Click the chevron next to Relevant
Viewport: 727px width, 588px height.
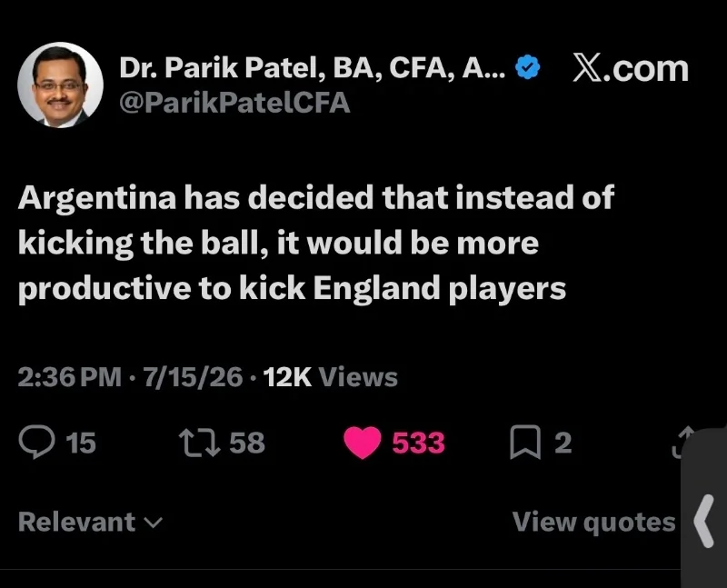[x=154, y=523]
